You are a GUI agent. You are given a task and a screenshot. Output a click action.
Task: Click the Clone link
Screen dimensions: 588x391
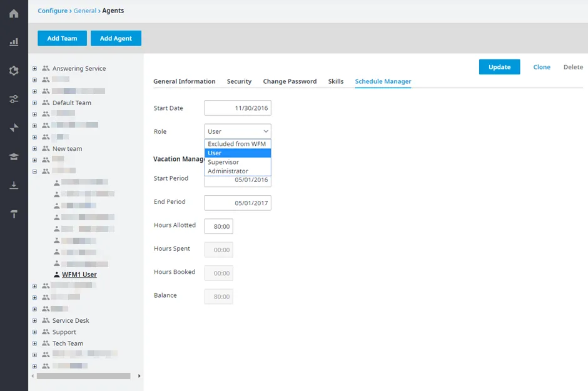[542, 67]
